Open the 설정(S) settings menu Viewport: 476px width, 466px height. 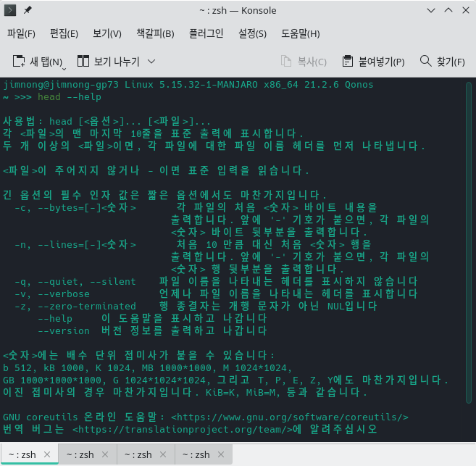[x=253, y=33]
